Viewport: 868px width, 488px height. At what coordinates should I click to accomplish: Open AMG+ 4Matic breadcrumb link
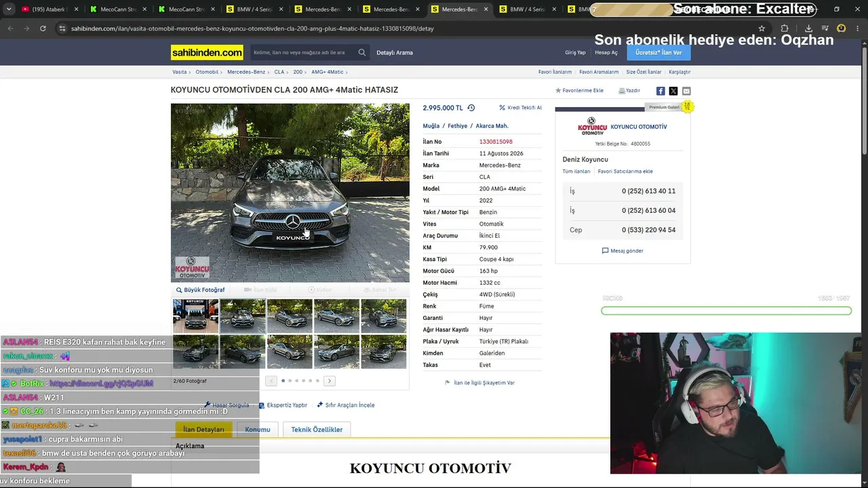tap(328, 72)
